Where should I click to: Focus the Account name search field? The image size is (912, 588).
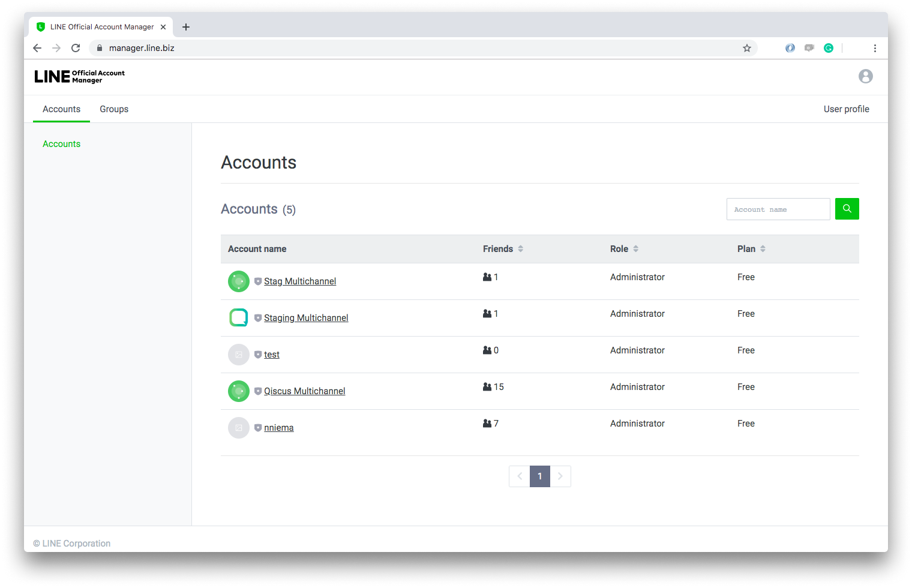point(778,209)
